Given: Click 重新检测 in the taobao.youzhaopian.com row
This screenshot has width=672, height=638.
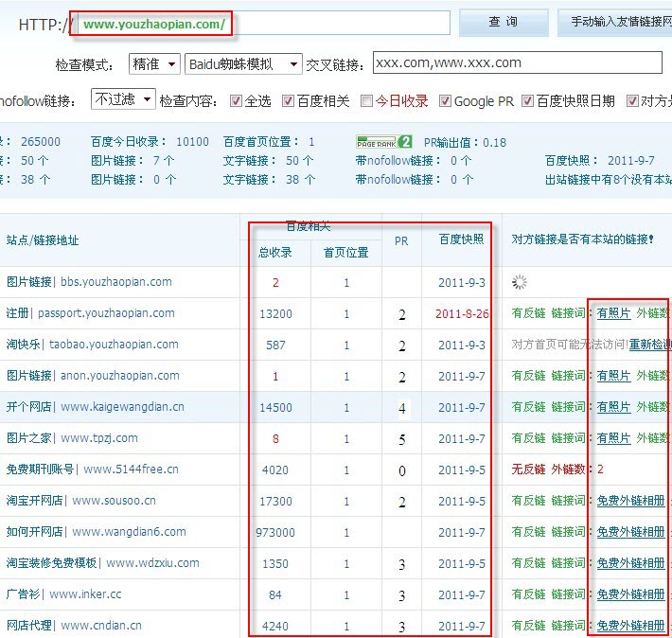Looking at the screenshot, I should click(x=650, y=345).
